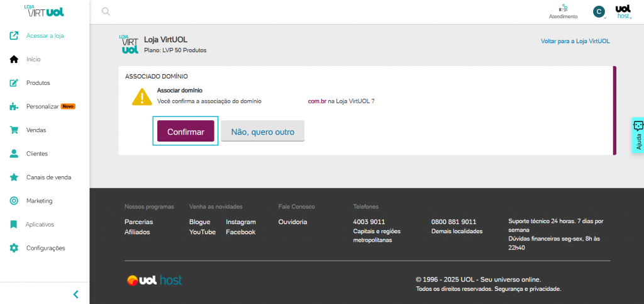Click the external-link icon beside Acessar a loja
The width and height of the screenshot is (644, 304).
point(14,36)
